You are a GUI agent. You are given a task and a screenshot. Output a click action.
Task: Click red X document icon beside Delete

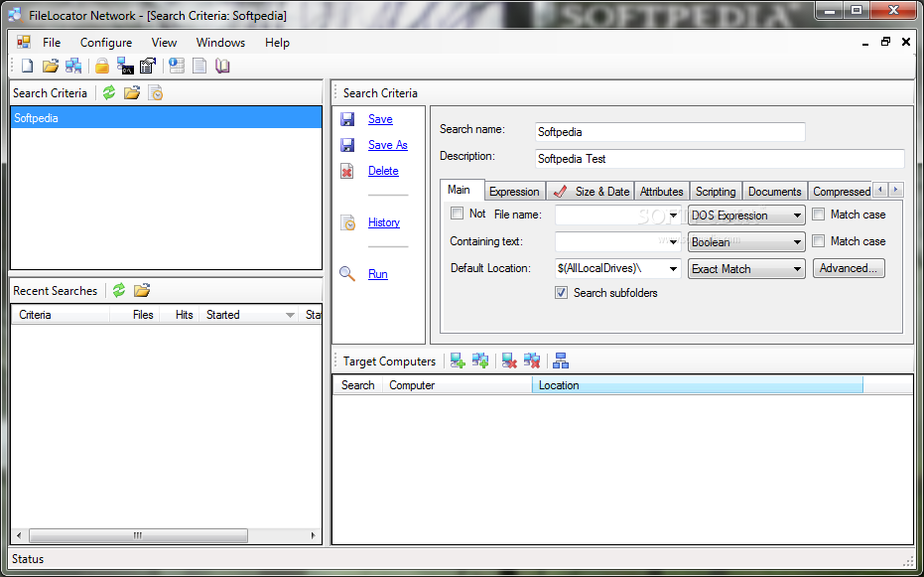pos(347,171)
